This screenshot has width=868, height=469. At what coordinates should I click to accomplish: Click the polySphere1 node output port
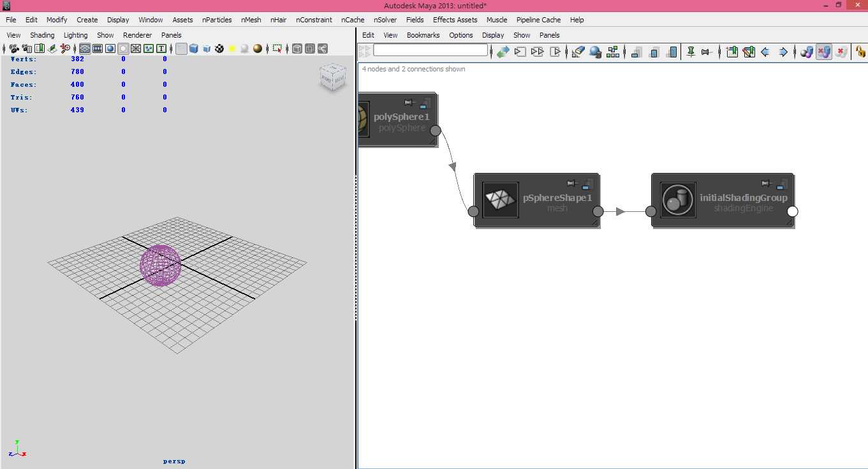click(x=435, y=131)
